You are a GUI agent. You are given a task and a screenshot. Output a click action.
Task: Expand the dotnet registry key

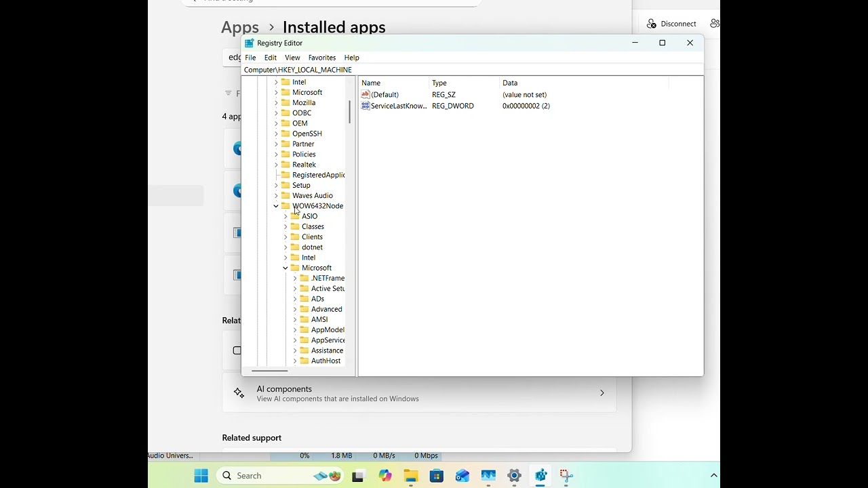[x=285, y=247]
